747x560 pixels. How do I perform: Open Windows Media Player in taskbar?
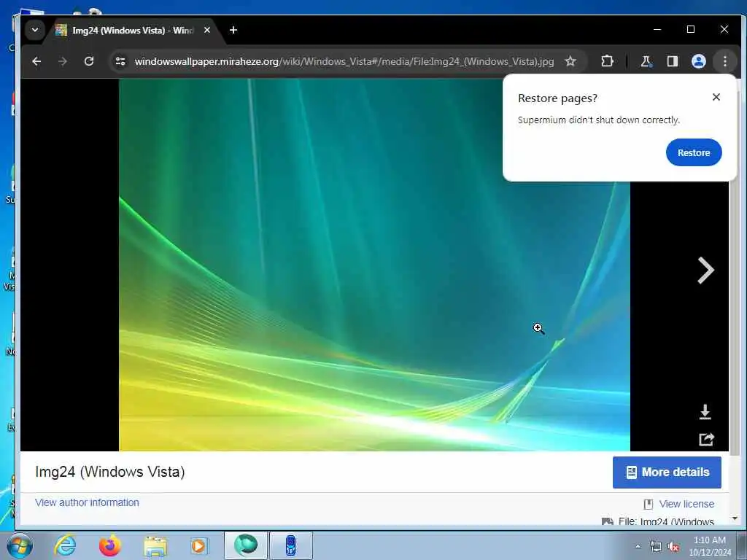point(199,545)
